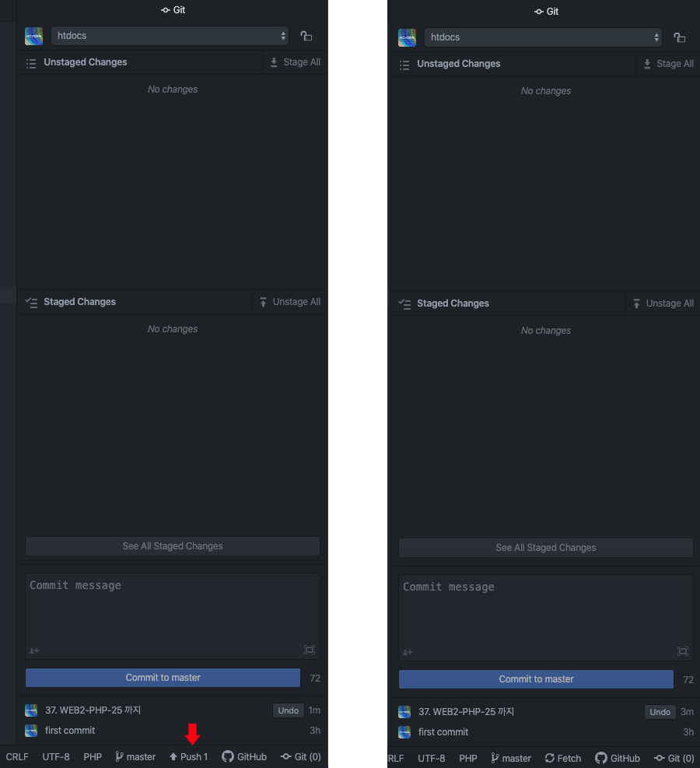Click add co-author icon in left commit box
This screenshot has width=700, height=768.
tap(34, 651)
